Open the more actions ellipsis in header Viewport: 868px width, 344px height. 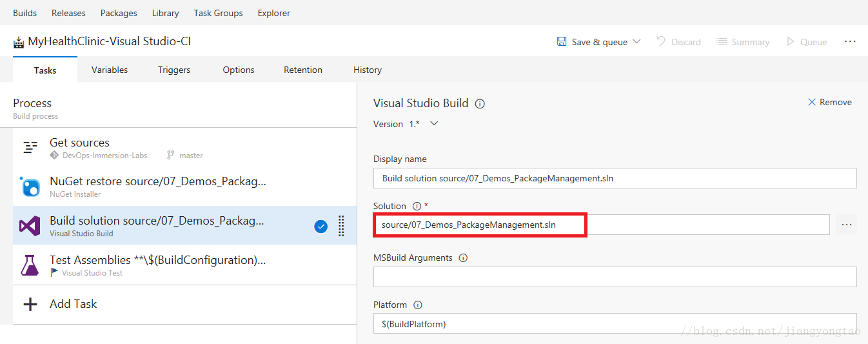850,41
